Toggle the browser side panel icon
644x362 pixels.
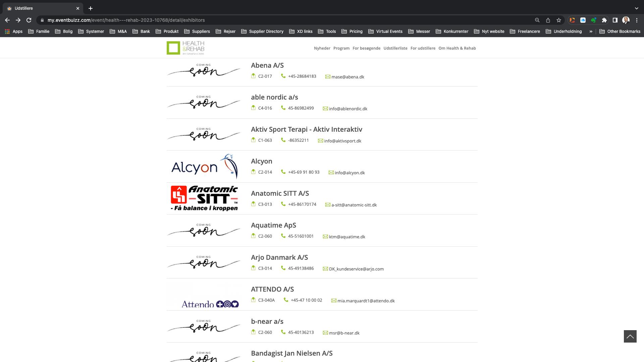click(615, 20)
